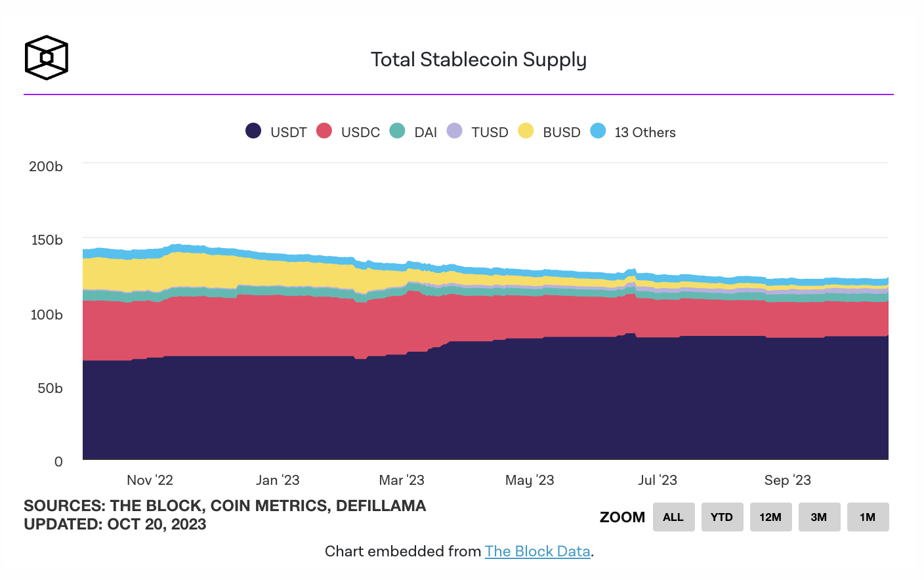
Task: Set chart zoom to ALL
Action: pyautogui.click(x=673, y=517)
